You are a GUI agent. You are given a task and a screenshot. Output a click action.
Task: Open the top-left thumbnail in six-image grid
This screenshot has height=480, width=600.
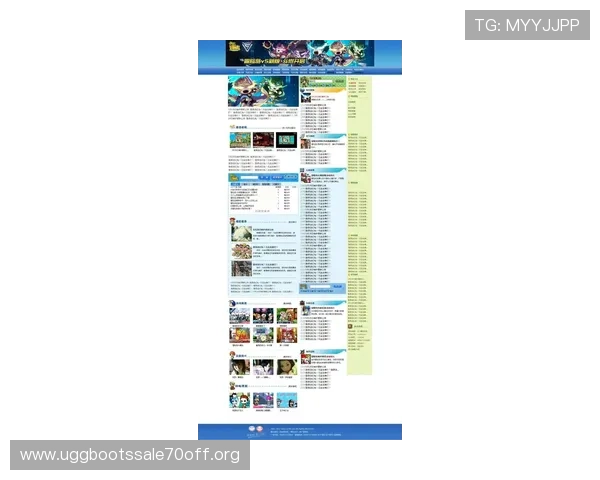(240, 315)
